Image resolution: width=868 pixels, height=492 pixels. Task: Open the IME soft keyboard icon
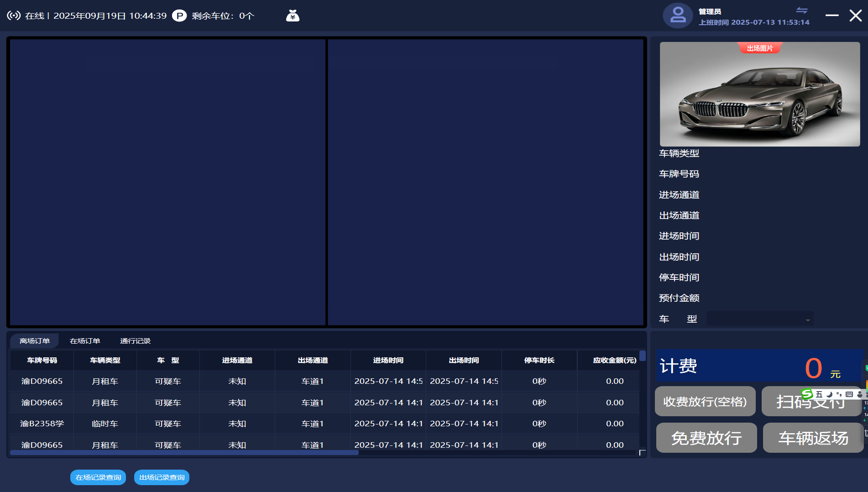[x=849, y=394]
